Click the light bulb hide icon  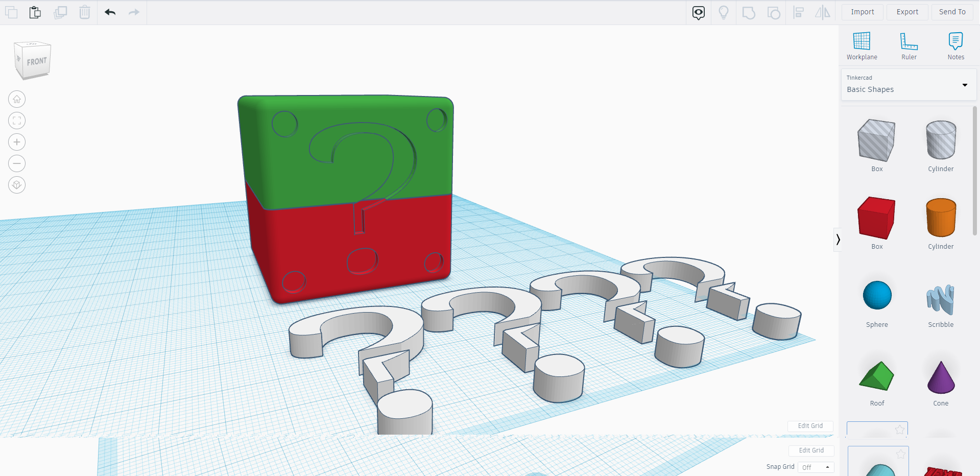click(724, 12)
